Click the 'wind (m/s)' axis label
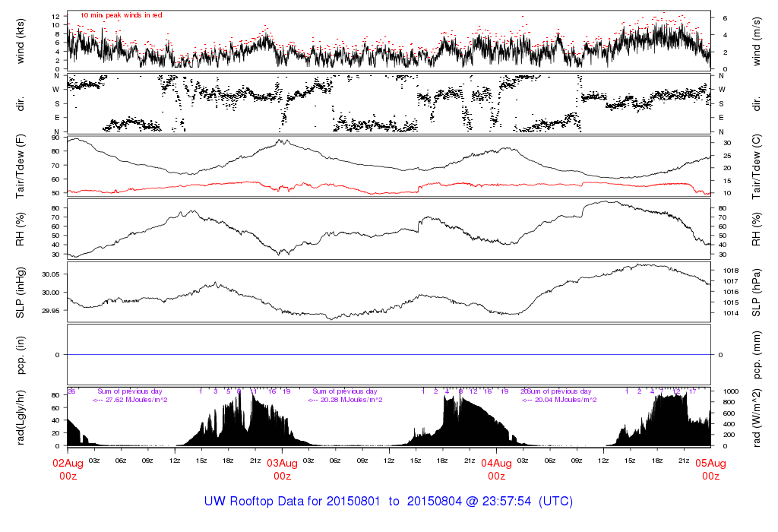Screen dimensions: 778x532 pos(756,41)
